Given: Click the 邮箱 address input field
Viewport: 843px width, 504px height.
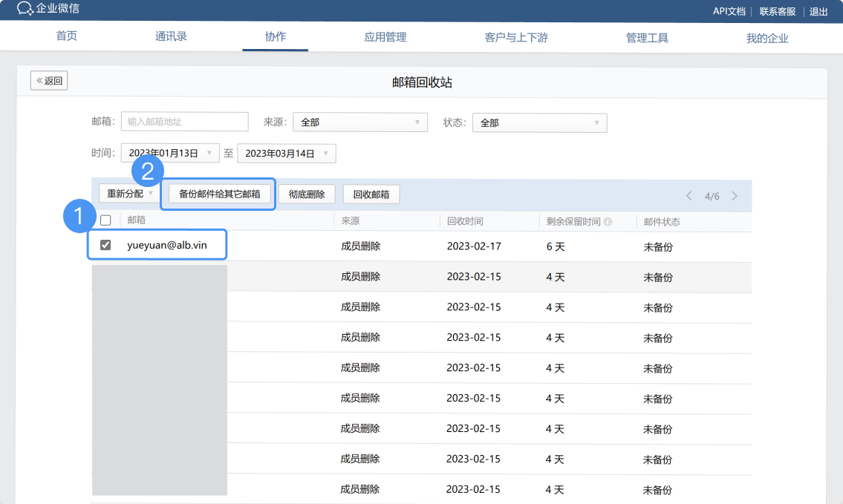Looking at the screenshot, I should coord(183,122).
